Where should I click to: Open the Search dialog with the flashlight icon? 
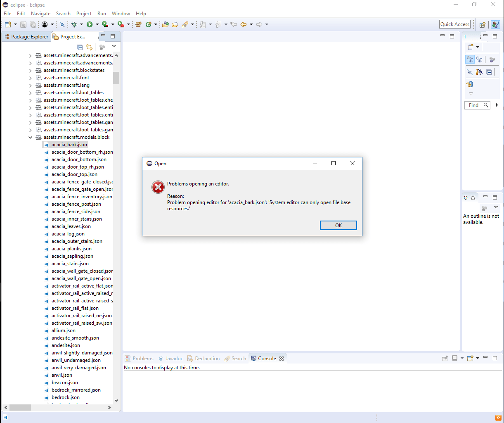(185, 24)
